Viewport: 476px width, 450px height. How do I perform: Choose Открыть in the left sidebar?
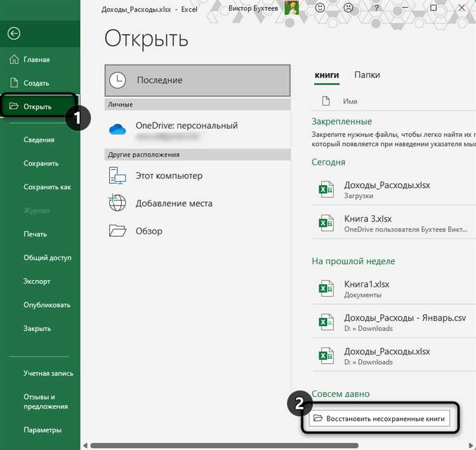[39, 106]
